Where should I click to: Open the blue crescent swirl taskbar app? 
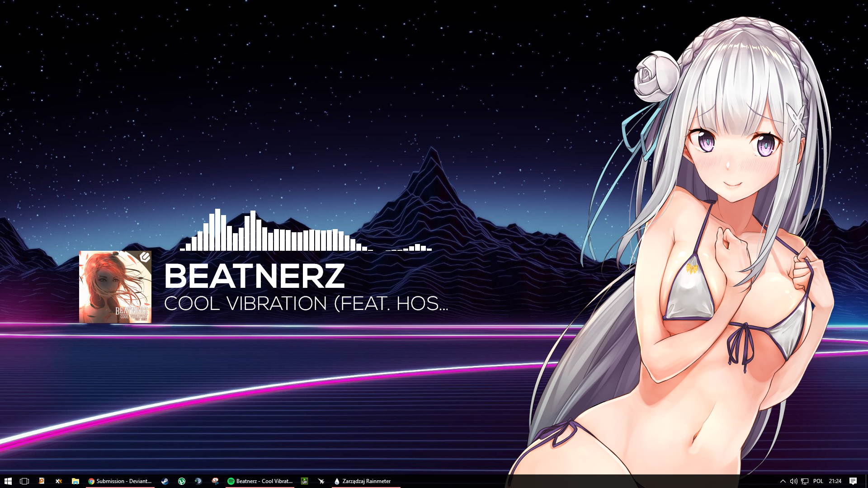click(x=198, y=481)
